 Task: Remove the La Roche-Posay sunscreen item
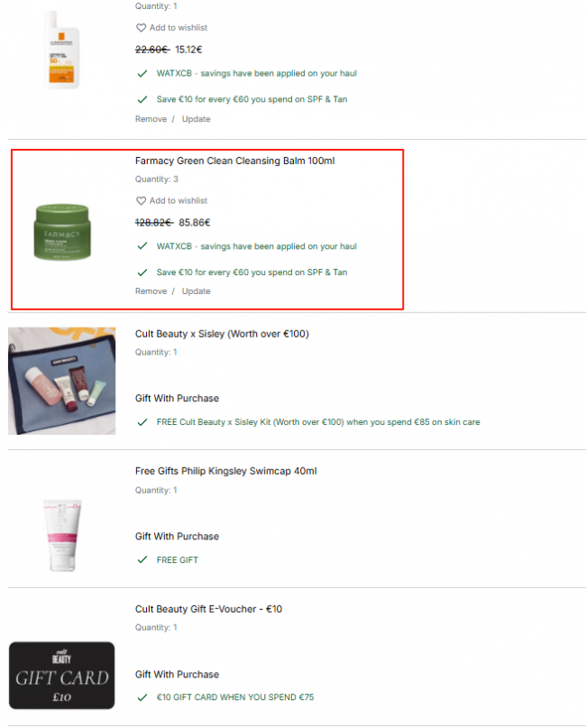(x=151, y=119)
